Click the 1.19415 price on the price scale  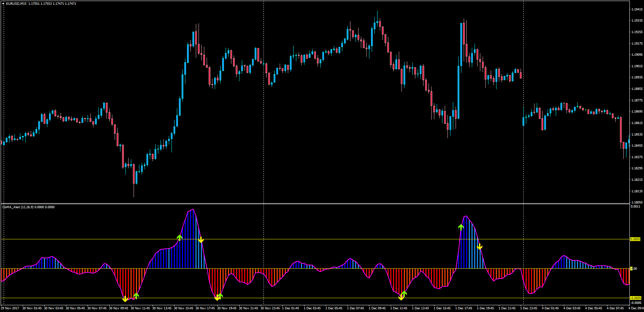coord(637,9)
